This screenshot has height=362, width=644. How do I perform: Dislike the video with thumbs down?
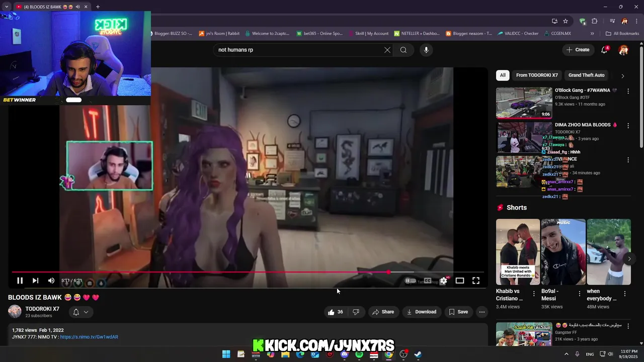[x=356, y=312]
